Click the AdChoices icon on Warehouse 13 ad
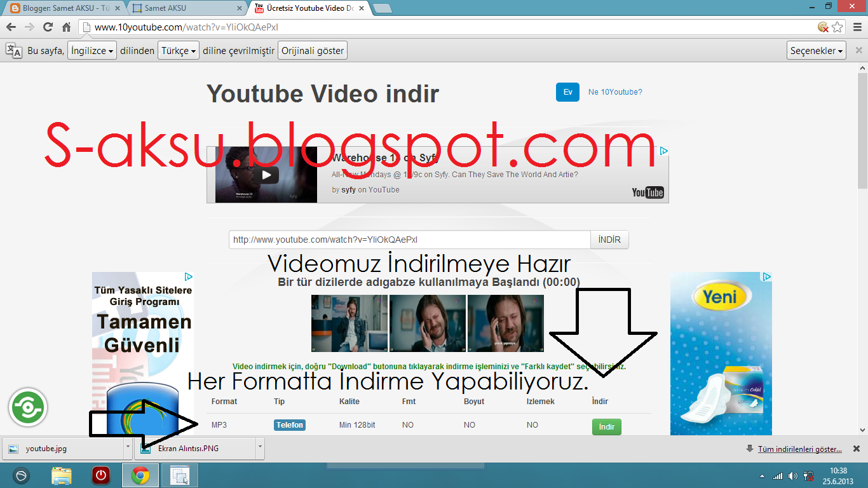Screen dimensions: 868x488 (x=663, y=151)
